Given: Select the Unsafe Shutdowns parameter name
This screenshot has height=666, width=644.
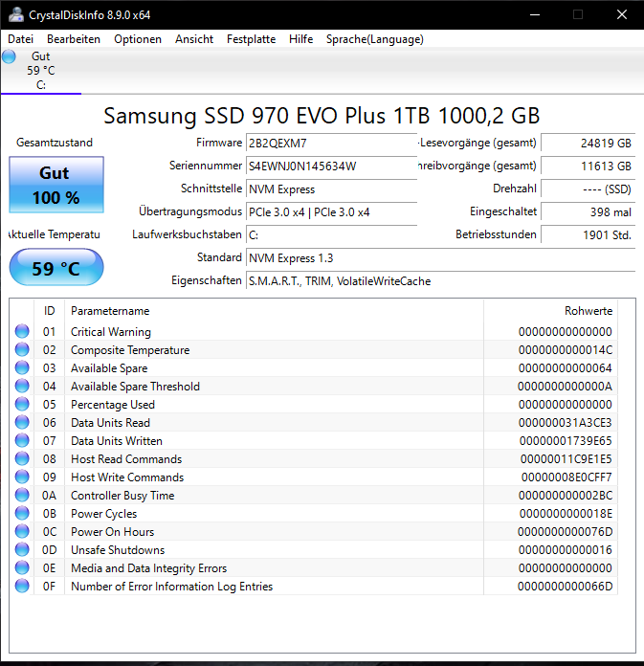Looking at the screenshot, I should [x=118, y=550].
